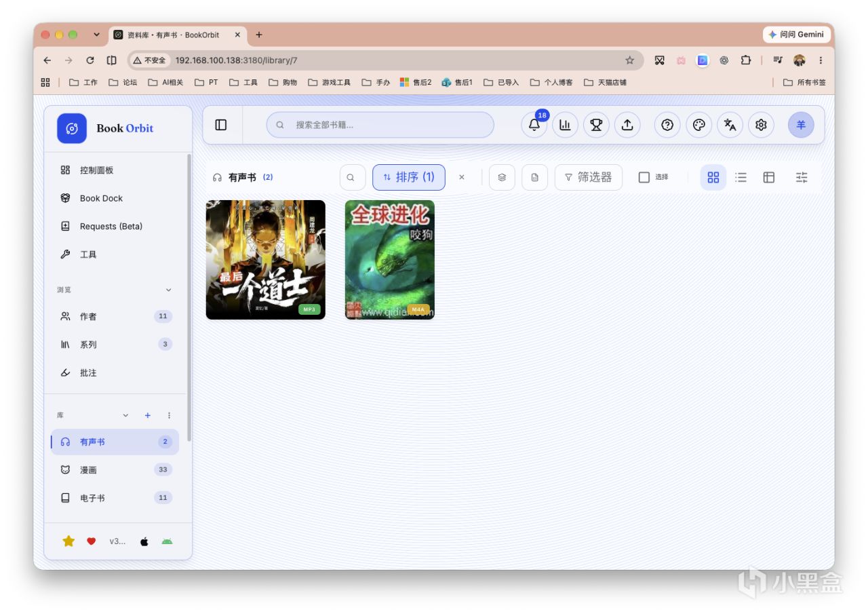Toggle the sidebar panel icon
Image resolution: width=868 pixels, height=614 pixels.
pyautogui.click(x=221, y=125)
